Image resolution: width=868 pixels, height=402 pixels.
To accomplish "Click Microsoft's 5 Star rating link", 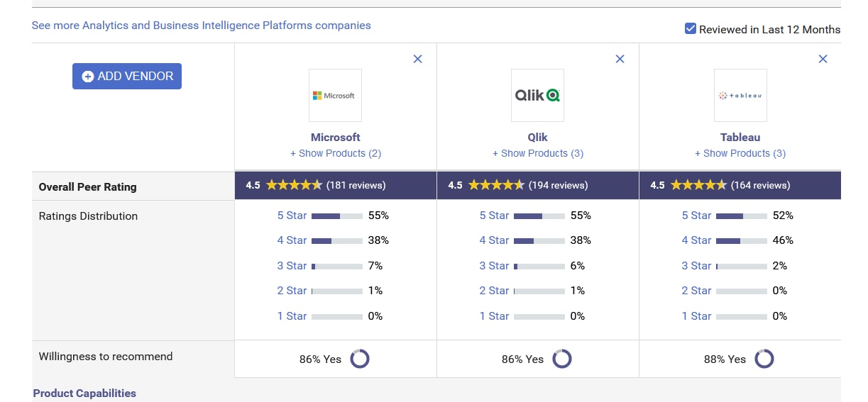I will (x=292, y=216).
